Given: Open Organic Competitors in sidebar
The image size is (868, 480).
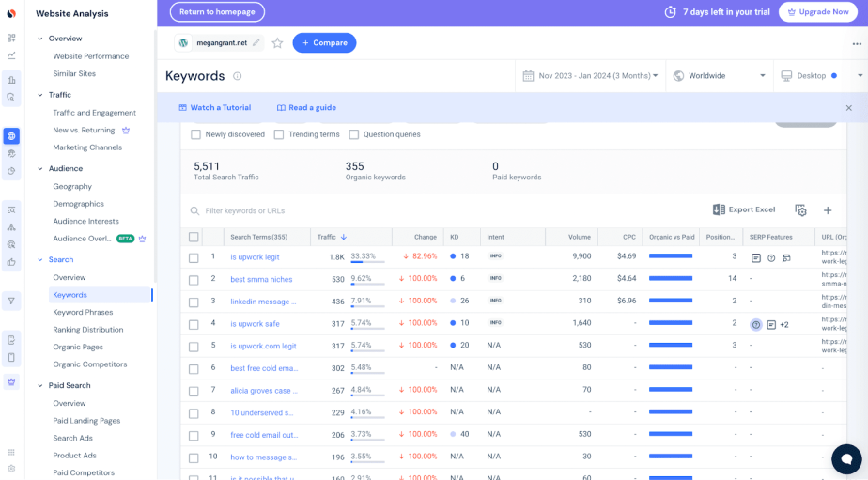Looking at the screenshot, I should (89, 364).
